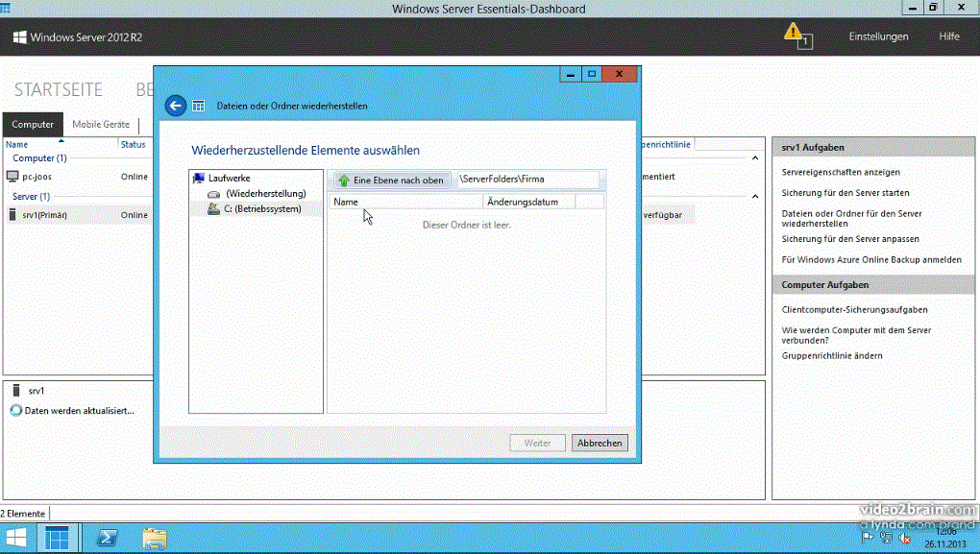The height and width of the screenshot is (554, 980).
Task: Click Wie werden Computer mit dem Server verbunden?
Action: coord(856,335)
